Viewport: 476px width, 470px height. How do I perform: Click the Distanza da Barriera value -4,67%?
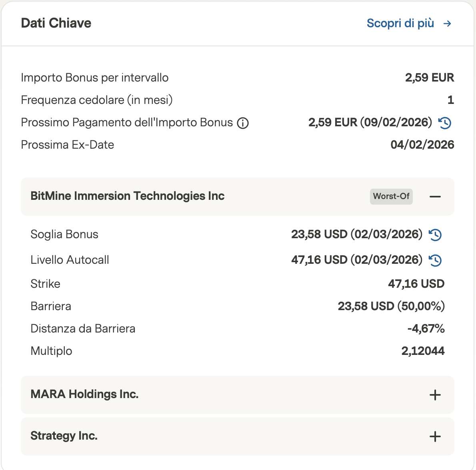pyautogui.click(x=426, y=329)
